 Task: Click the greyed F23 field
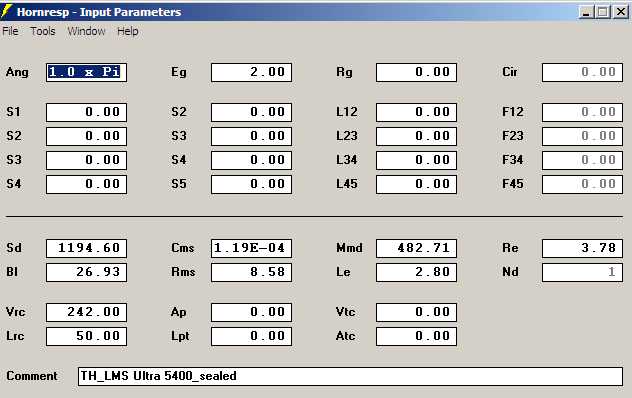point(582,136)
